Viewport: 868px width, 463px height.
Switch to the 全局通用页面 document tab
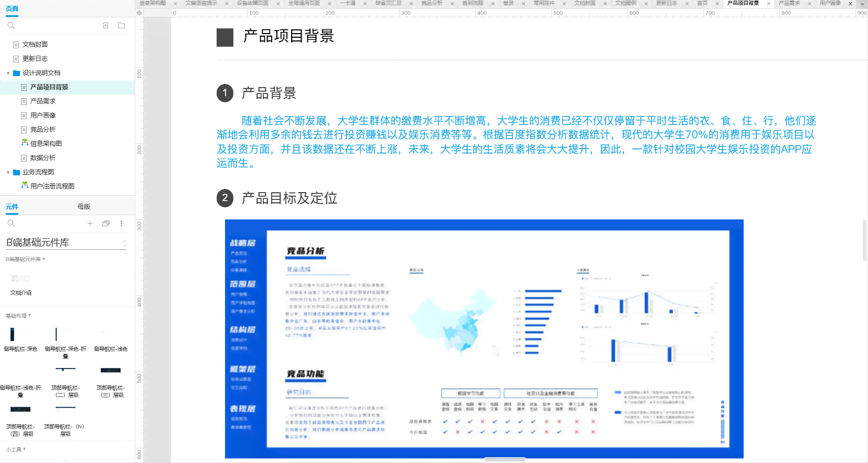pyautogui.click(x=304, y=3)
